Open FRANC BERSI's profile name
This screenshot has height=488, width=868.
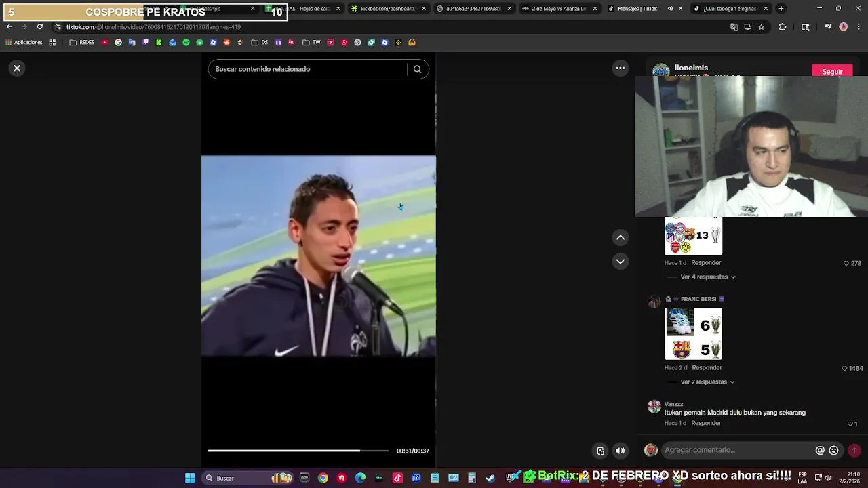click(x=698, y=299)
